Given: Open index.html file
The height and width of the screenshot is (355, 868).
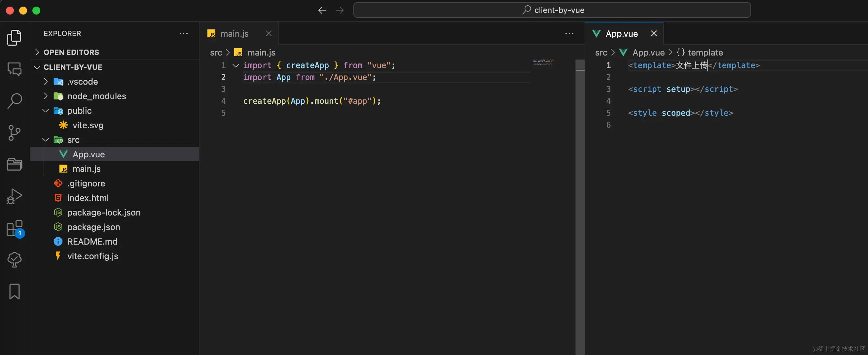Looking at the screenshot, I should coord(115,198).
